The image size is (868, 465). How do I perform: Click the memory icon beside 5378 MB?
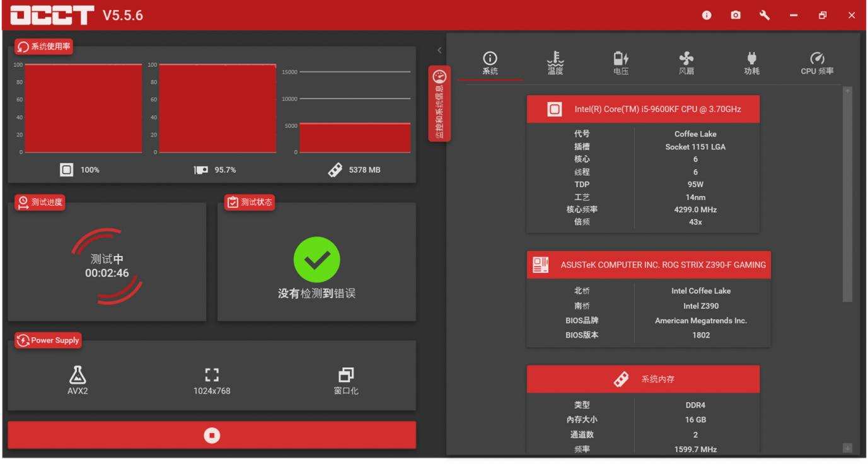point(336,169)
